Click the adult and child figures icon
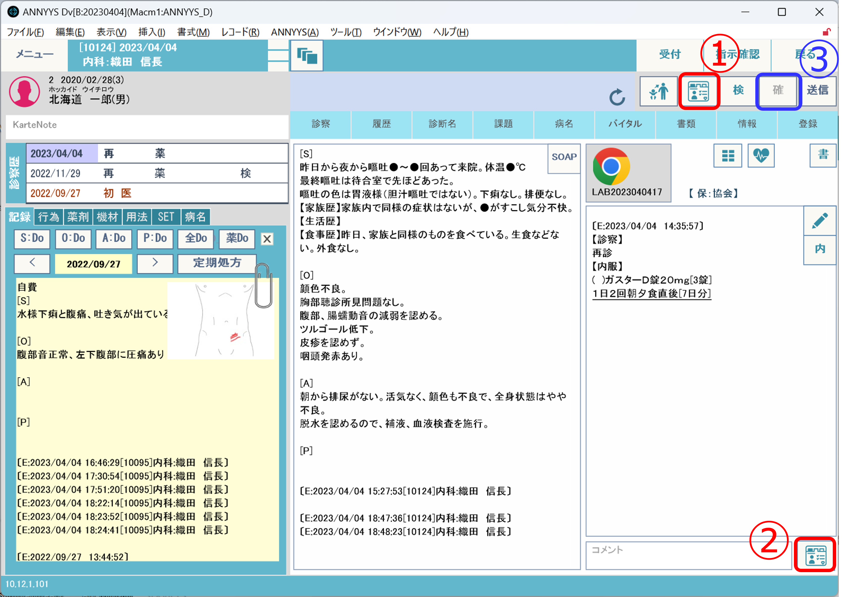868x597 pixels. (x=658, y=91)
